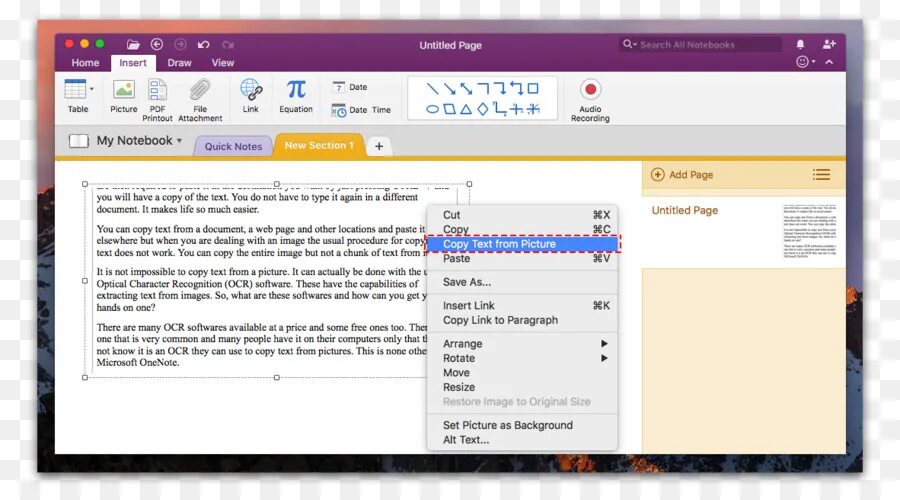Click the Add Page button
This screenshot has width=900, height=500.
pos(682,175)
